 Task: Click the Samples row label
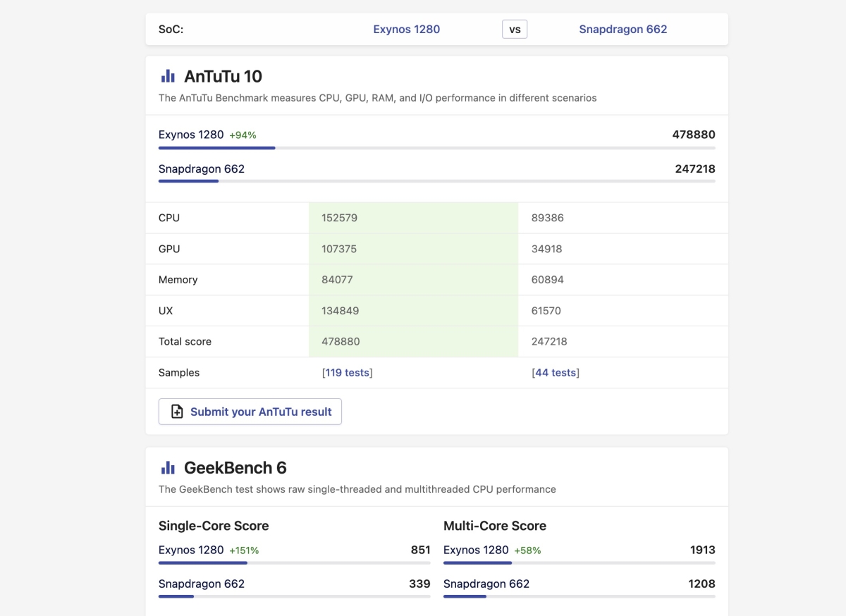(179, 373)
